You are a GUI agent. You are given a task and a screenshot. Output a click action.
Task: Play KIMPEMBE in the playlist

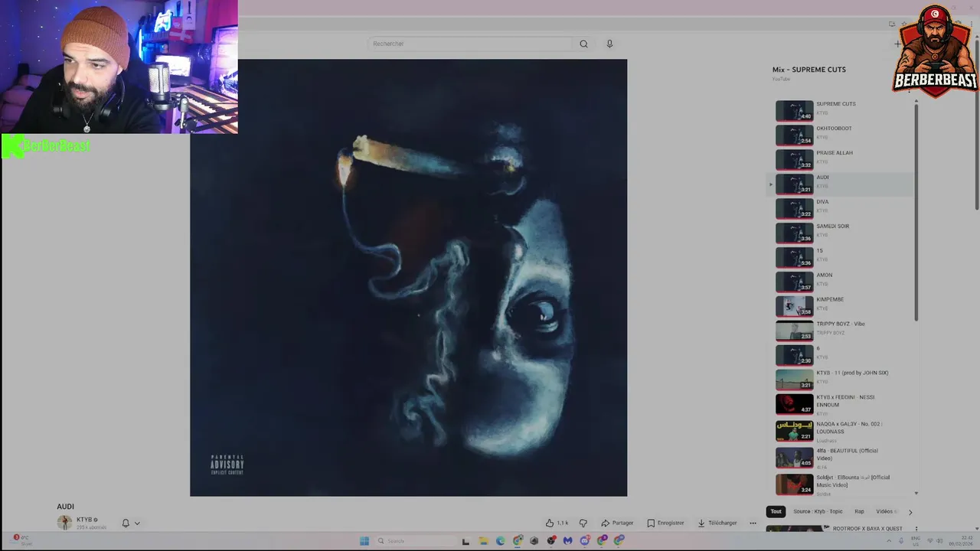842,306
